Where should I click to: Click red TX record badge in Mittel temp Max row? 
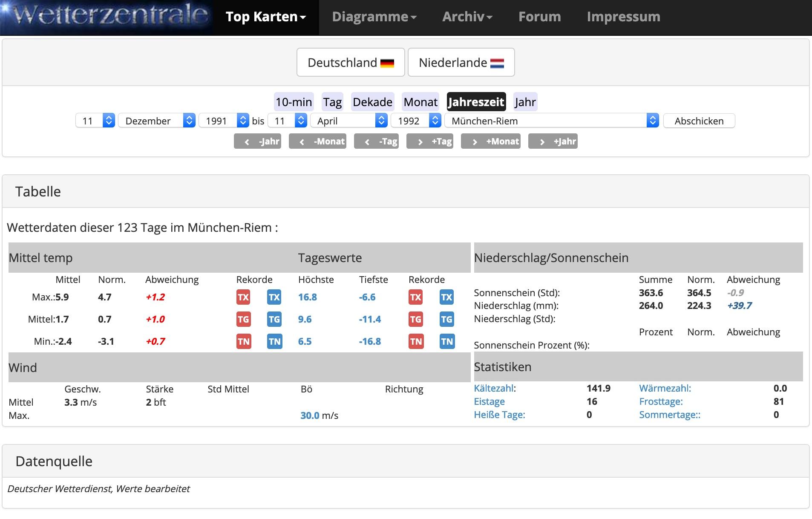pos(243,297)
